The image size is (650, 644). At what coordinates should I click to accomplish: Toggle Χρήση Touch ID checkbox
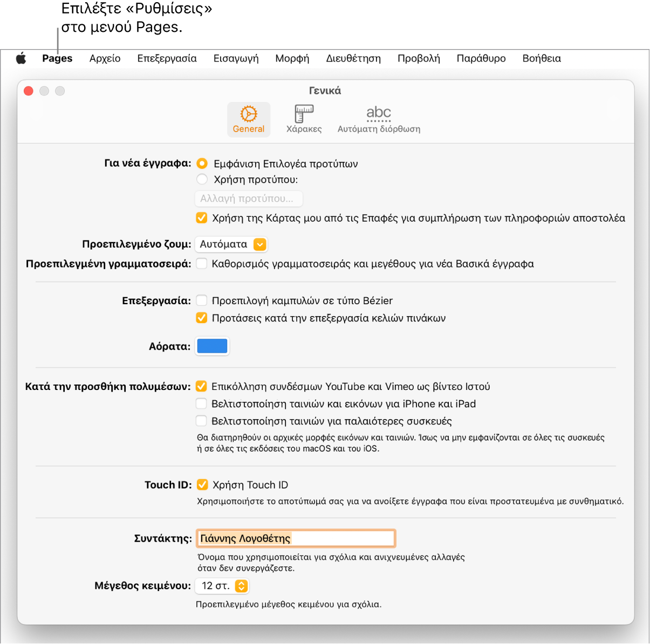pyautogui.click(x=202, y=484)
